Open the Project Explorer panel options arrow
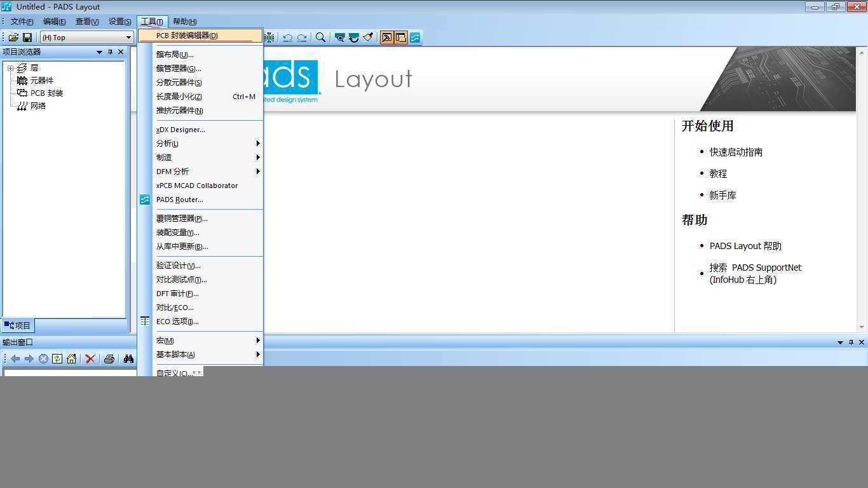 click(99, 52)
